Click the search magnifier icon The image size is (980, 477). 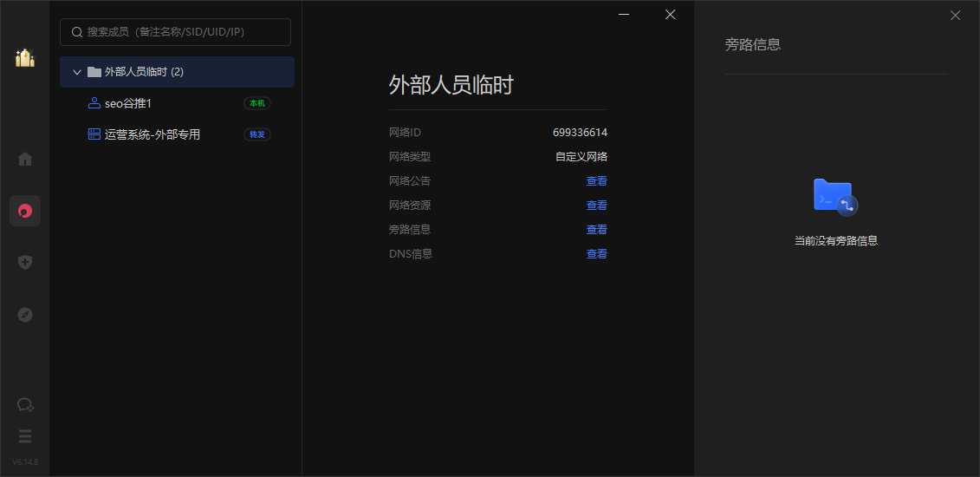[77, 32]
